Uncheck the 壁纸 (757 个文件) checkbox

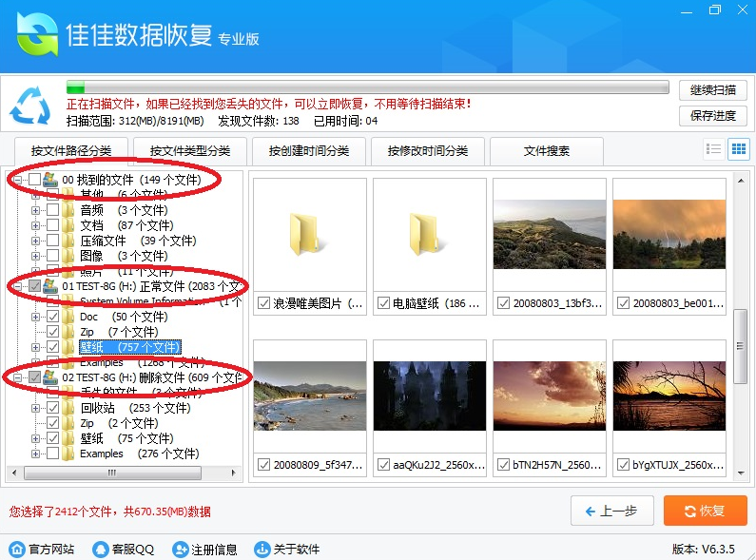point(53,347)
